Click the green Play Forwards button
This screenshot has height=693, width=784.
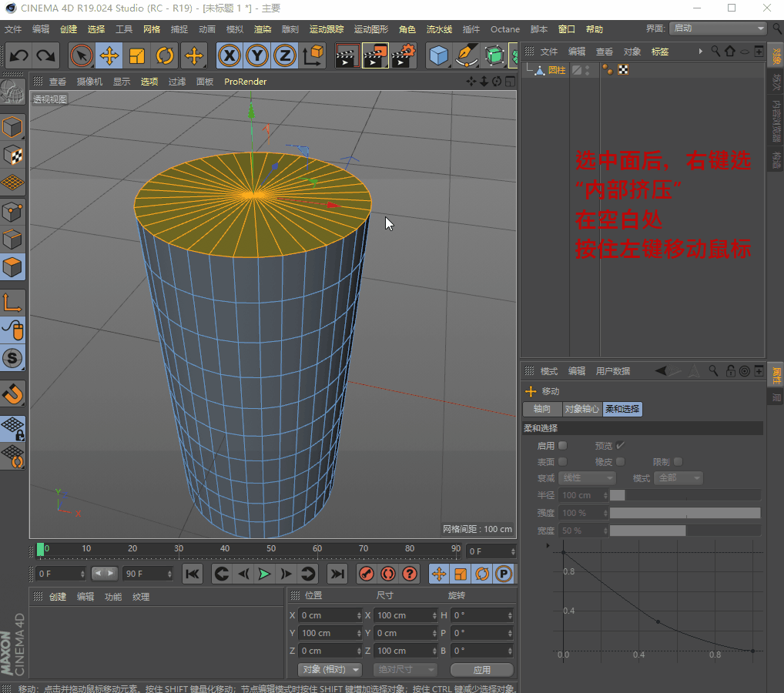(264, 574)
